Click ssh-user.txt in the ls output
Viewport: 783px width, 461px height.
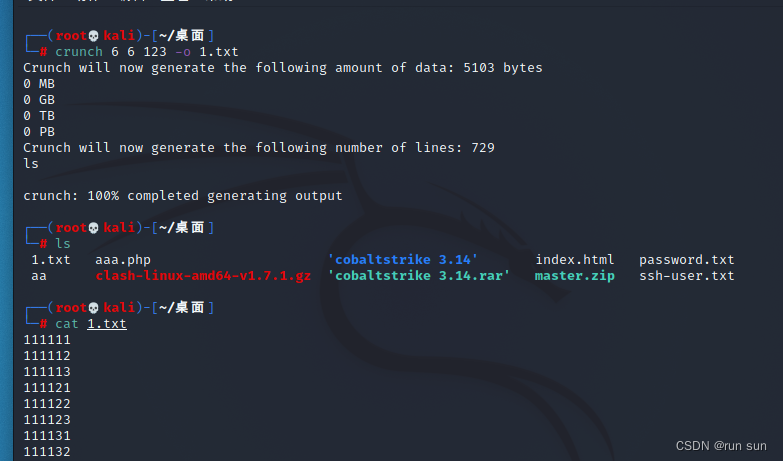687,276
